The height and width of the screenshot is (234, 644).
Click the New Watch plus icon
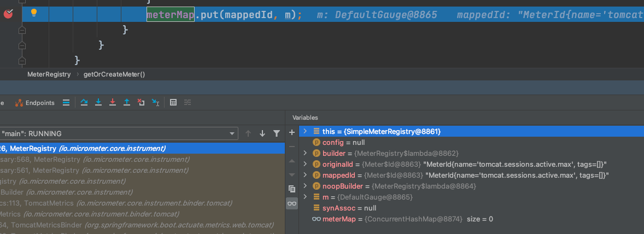pos(292,132)
